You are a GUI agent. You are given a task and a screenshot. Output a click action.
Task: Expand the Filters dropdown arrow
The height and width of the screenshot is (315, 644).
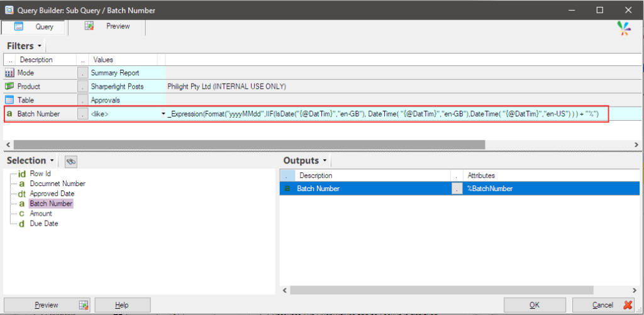(40, 46)
